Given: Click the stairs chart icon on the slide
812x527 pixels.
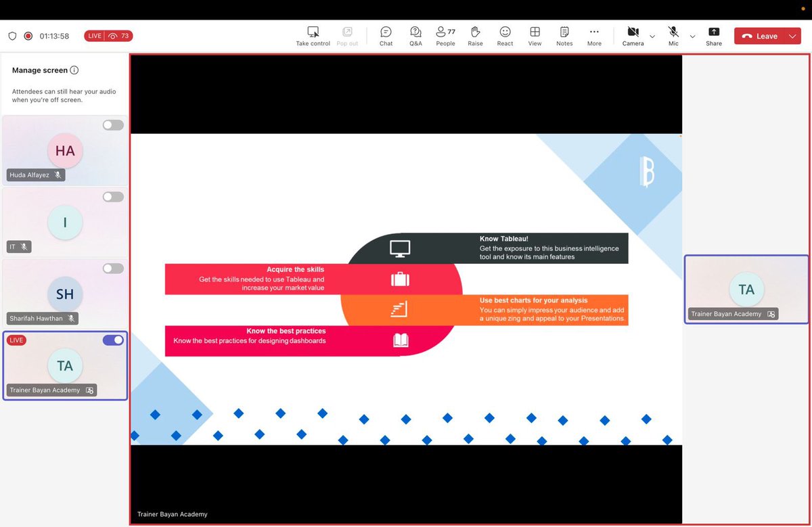Looking at the screenshot, I should (399, 310).
